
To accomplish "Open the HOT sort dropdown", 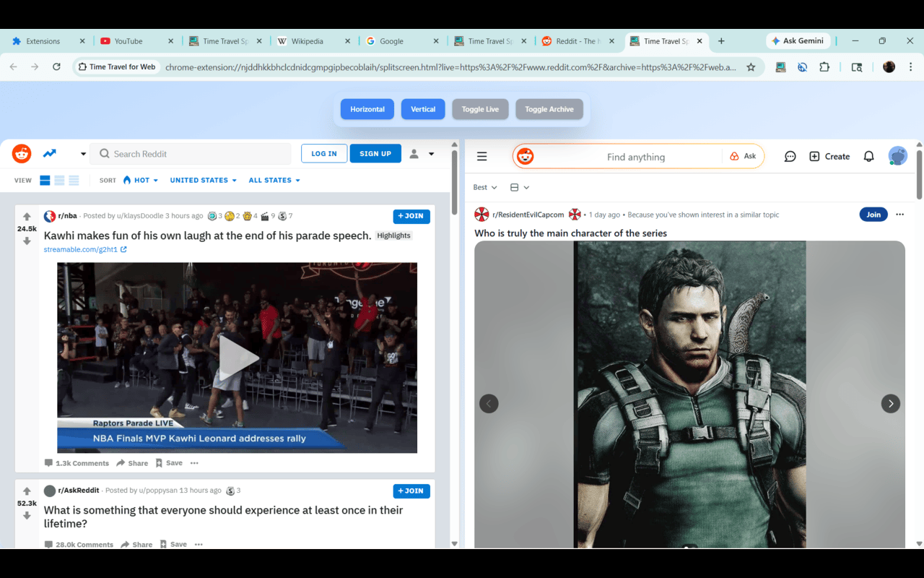I will [x=141, y=180].
